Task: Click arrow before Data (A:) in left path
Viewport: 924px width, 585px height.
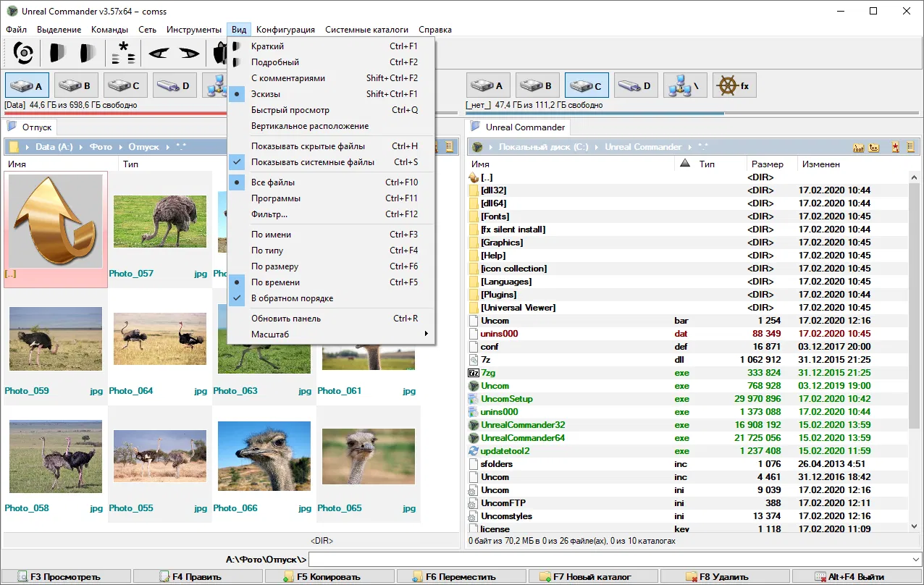Action: pyautogui.click(x=28, y=147)
